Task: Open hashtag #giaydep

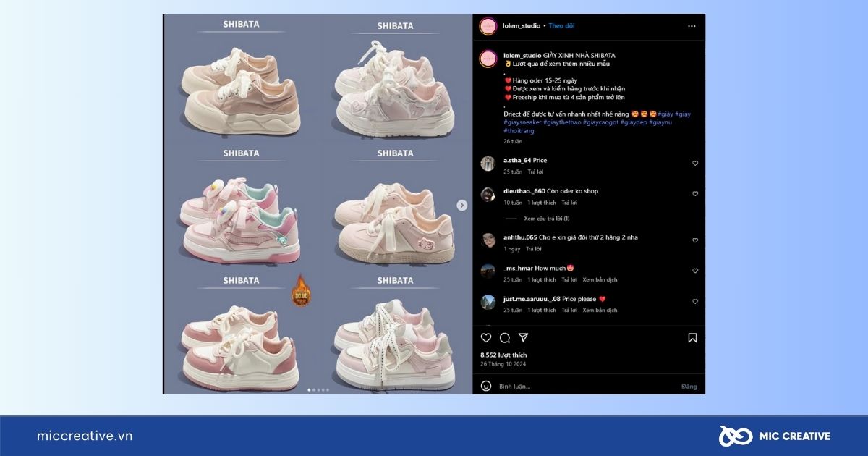Action: click(633, 122)
